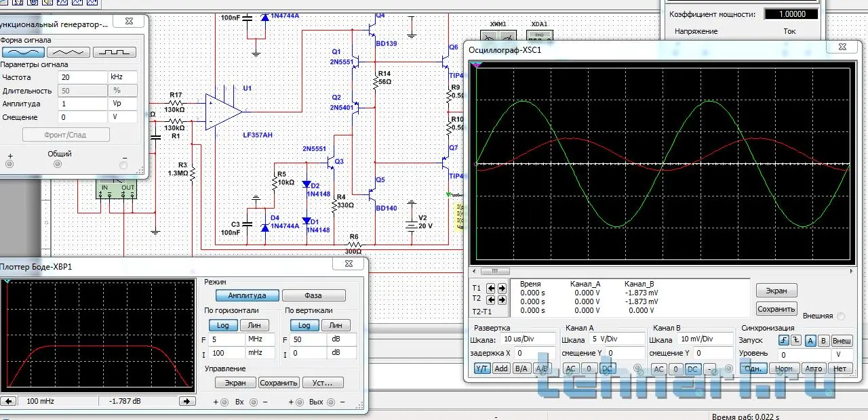Select falling edge trigger in oscilloscope

tap(795, 341)
